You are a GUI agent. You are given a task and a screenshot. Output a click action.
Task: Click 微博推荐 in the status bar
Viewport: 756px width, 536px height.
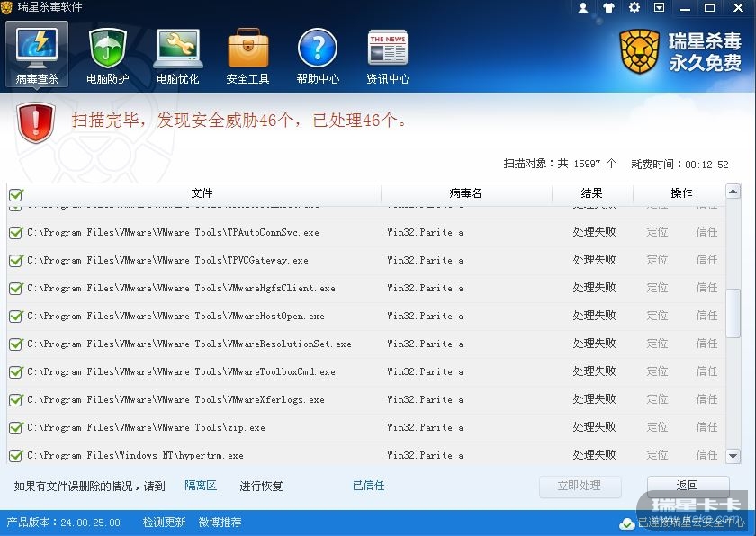[220, 523]
